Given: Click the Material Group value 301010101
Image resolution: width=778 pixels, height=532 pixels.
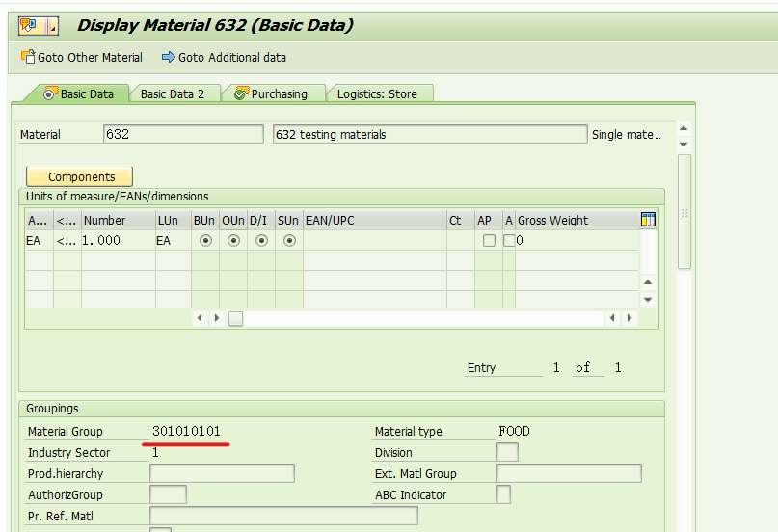Looking at the screenshot, I should (x=186, y=431).
